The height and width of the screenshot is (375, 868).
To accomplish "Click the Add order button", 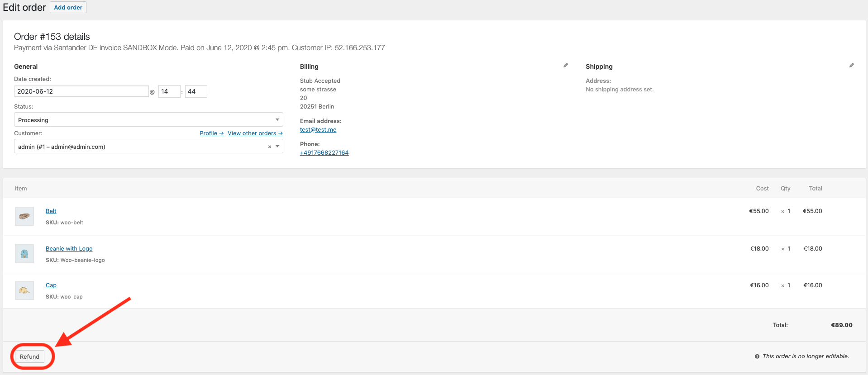I will tap(68, 7).
